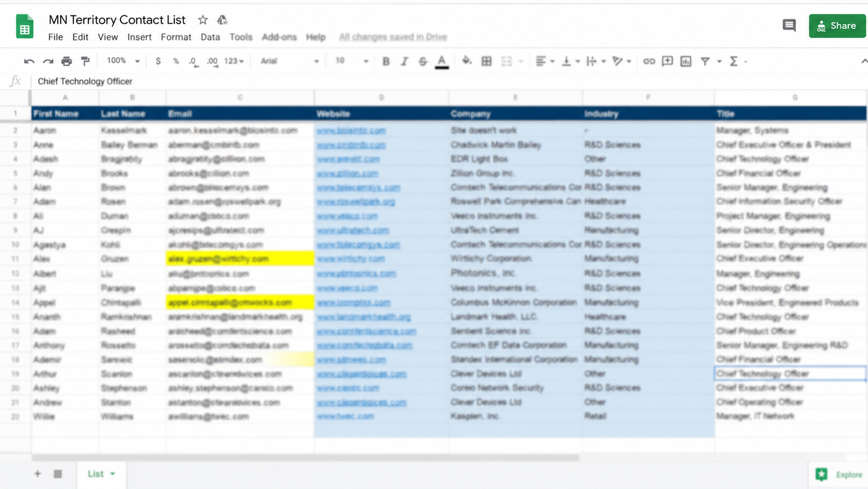Open the Functions sigma dropdown
This screenshot has width=868, height=489.
tap(738, 61)
